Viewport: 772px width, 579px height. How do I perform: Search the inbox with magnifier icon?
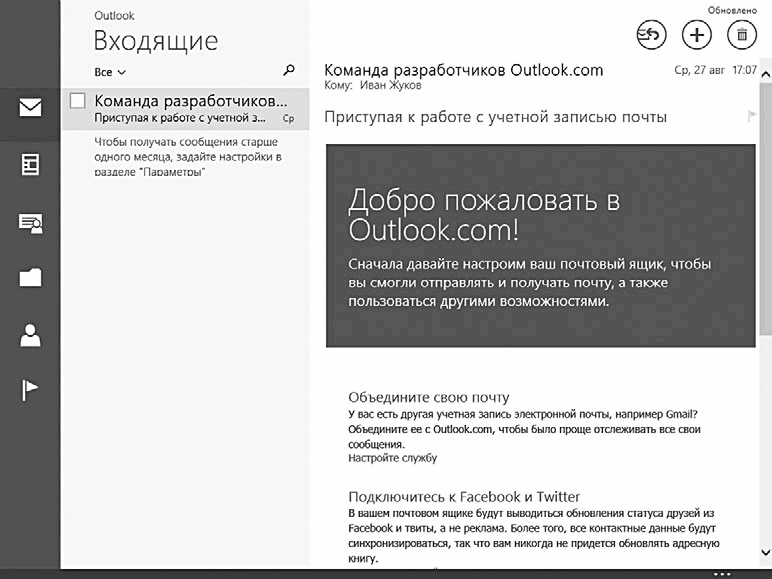coord(289,70)
